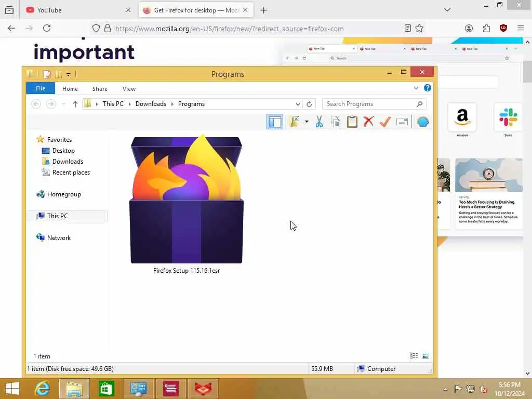The height and width of the screenshot is (399, 532).
Task: Open the View ribbon tab
Action: 129,88
